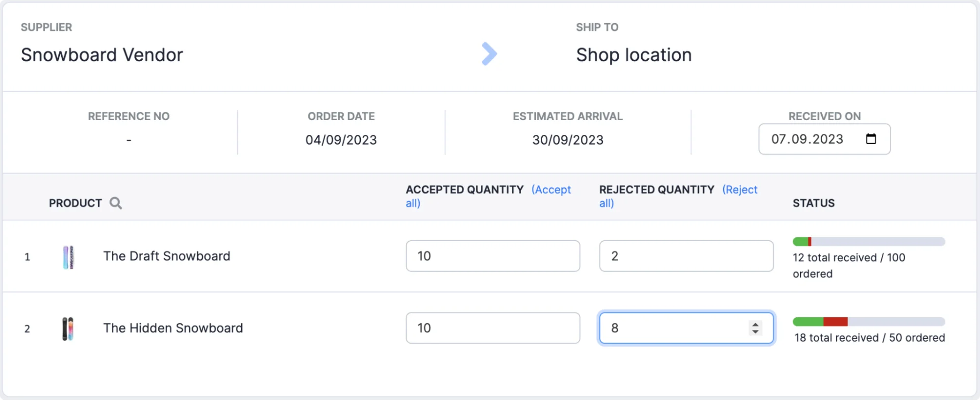980x400 pixels.
Task: Click the PRODUCT column header
Action: 75,203
